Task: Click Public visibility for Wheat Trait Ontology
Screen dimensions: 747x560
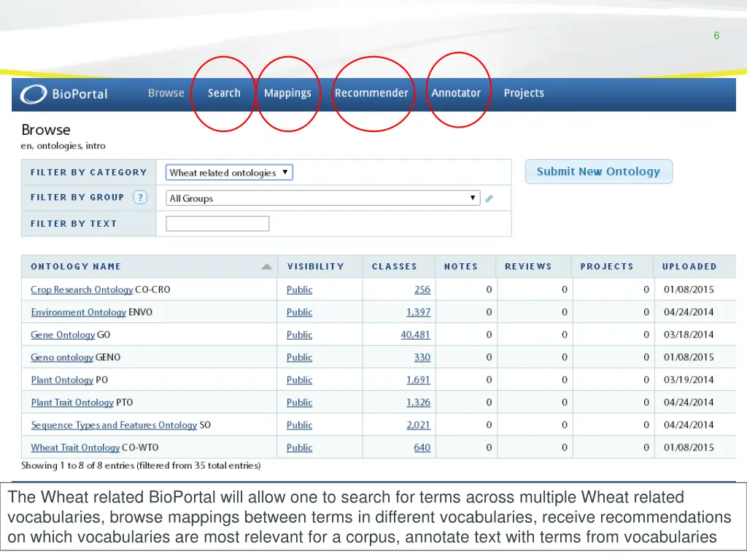Action: pyautogui.click(x=299, y=448)
